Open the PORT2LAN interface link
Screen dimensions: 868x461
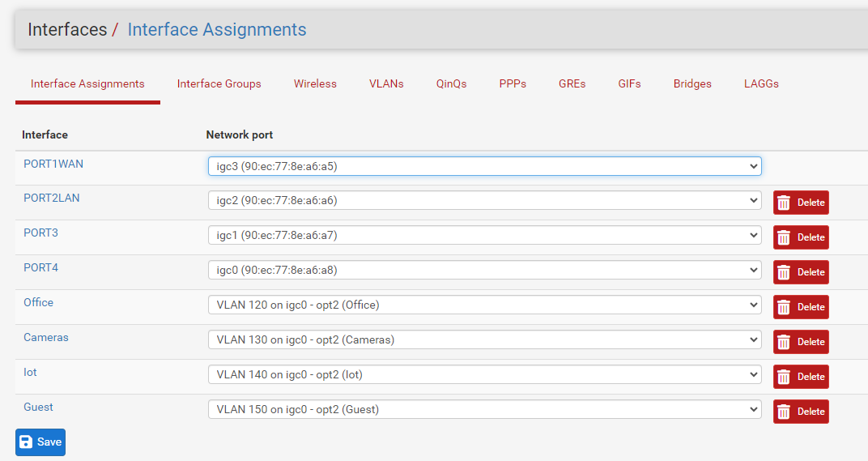tap(52, 198)
